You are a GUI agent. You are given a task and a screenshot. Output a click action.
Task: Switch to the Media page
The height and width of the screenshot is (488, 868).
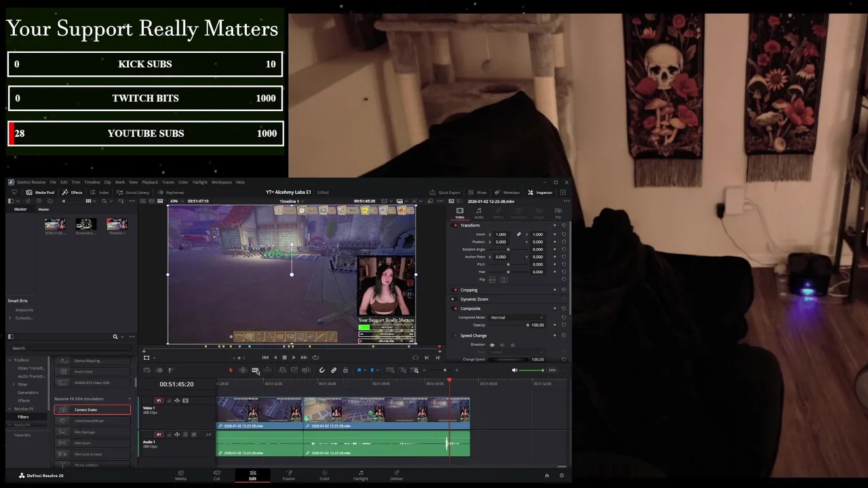pyautogui.click(x=180, y=475)
